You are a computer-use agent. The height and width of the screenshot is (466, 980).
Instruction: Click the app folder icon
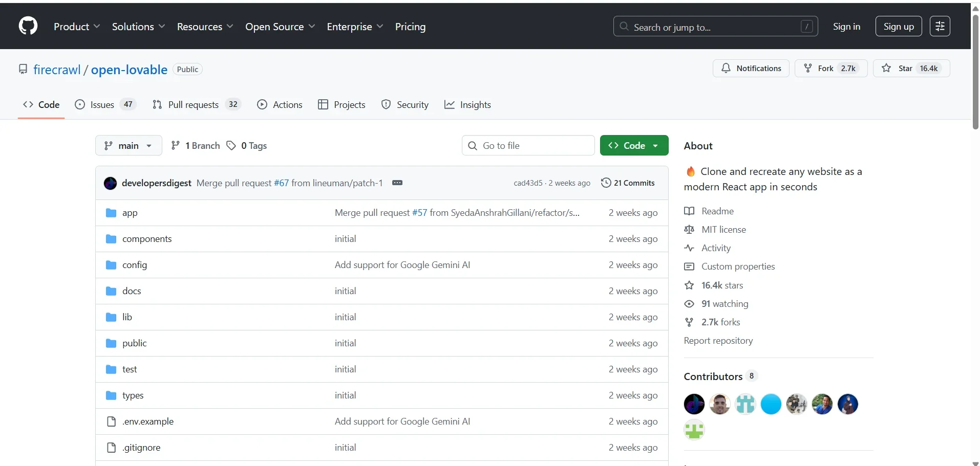[x=111, y=213]
